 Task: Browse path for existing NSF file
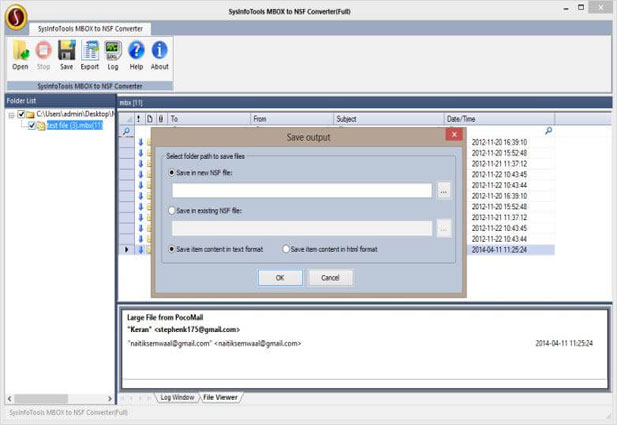tap(444, 229)
